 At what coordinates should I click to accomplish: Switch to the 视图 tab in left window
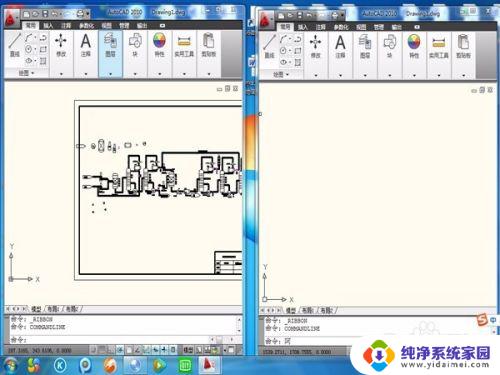(107, 26)
